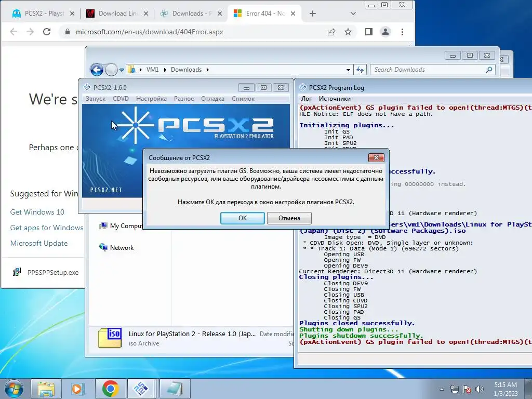Open the volume tray icon
Viewport: 532px width, 399px height.
(x=480, y=389)
